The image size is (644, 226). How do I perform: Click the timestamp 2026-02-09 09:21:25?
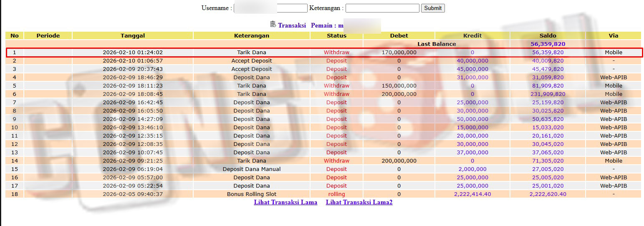pos(133,161)
